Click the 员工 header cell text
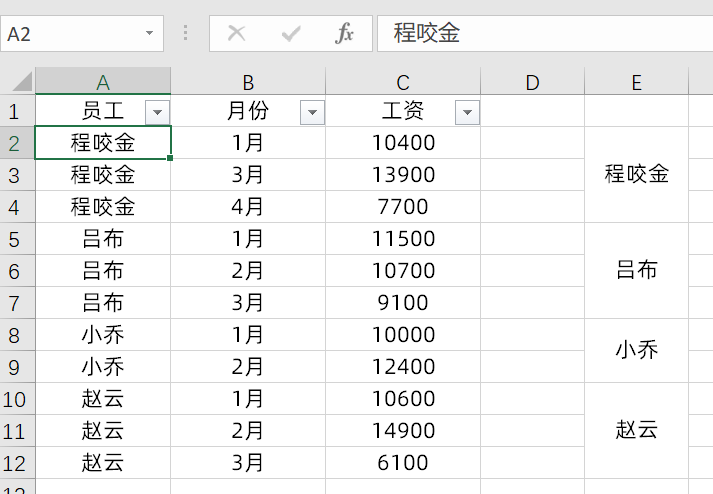 pyautogui.click(x=103, y=111)
